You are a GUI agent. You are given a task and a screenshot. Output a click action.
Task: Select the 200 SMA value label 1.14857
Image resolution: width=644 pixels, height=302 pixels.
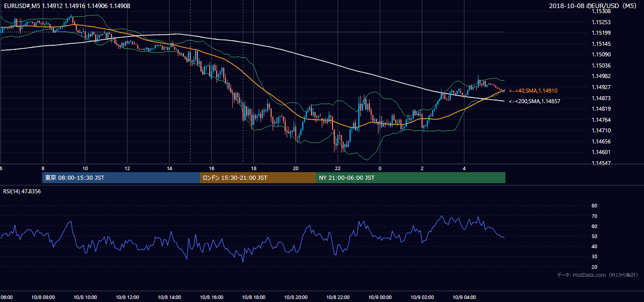[535, 101]
